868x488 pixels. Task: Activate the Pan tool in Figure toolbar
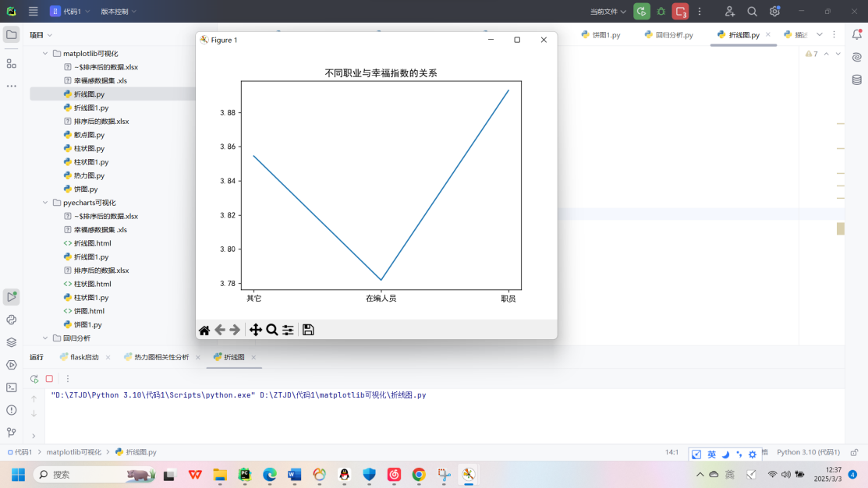point(255,331)
